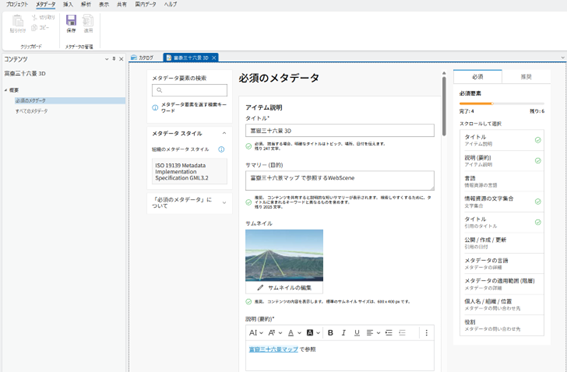Select the メタデータ ribbon tab
Screen dimensions: 567x372
46,4
